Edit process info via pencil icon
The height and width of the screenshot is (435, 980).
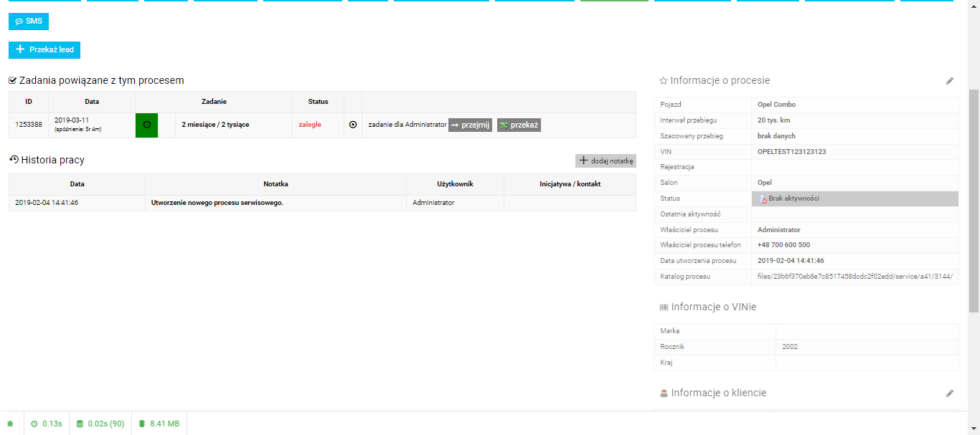(x=950, y=81)
